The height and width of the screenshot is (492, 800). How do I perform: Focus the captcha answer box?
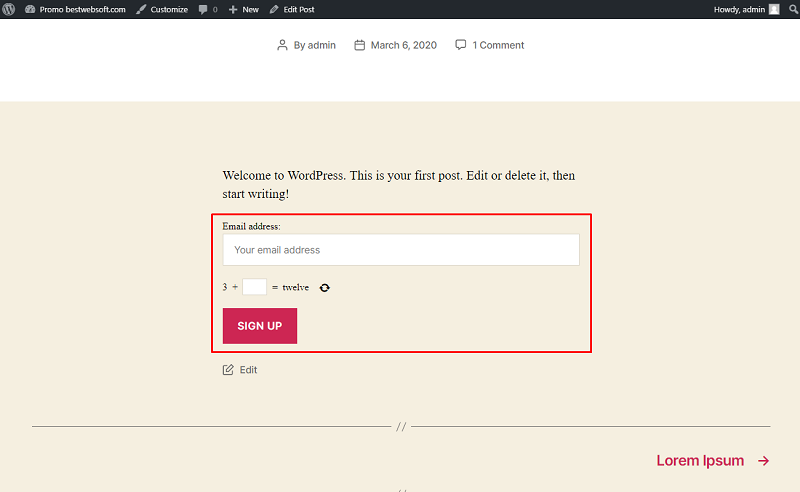click(254, 287)
